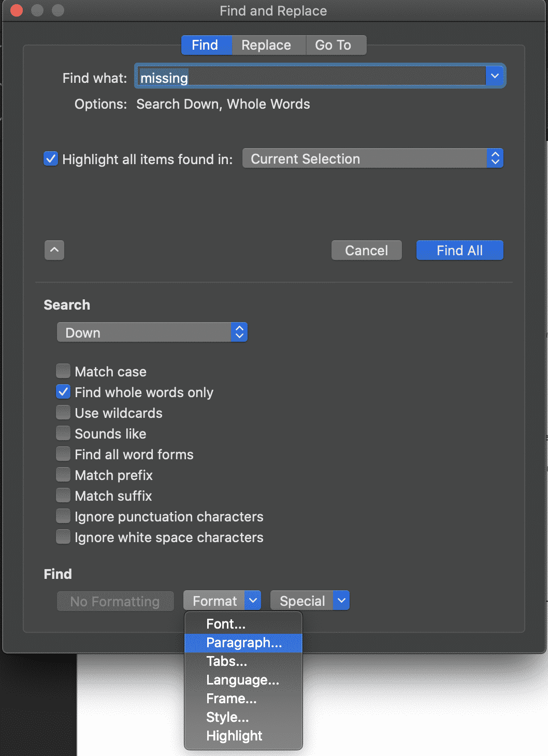Collapse the advanced options with the up arrow

click(x=54, y=250)
